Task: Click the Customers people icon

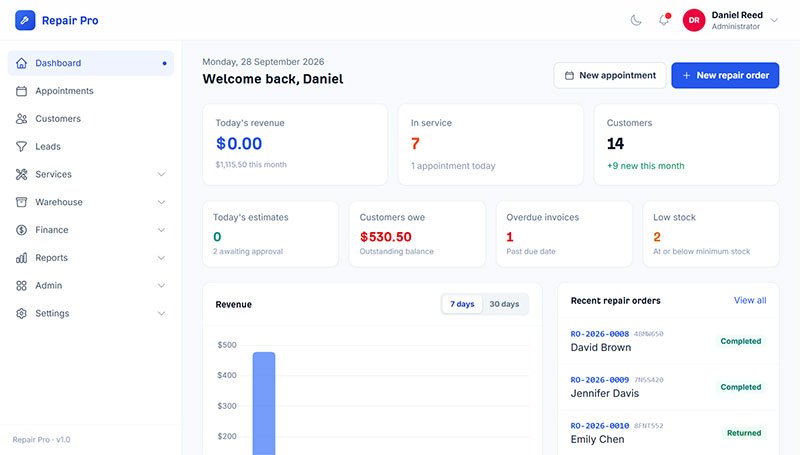Action: click(x=21, y=119)
